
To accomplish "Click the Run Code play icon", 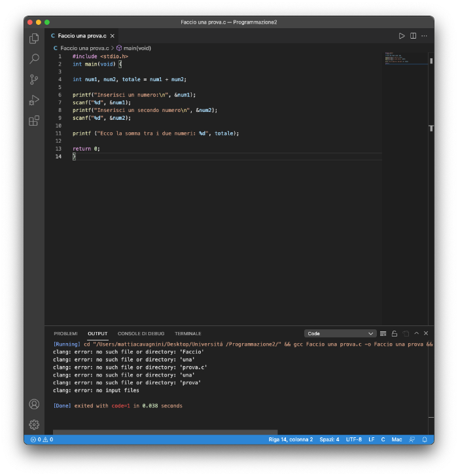I will (x=402, y=36).
